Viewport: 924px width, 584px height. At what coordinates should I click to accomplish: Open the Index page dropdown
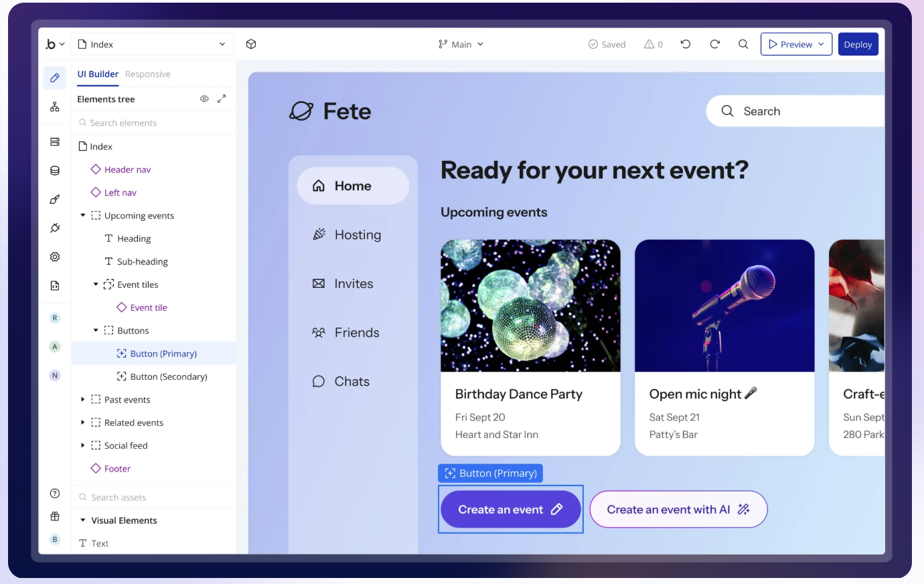[152, 44]
